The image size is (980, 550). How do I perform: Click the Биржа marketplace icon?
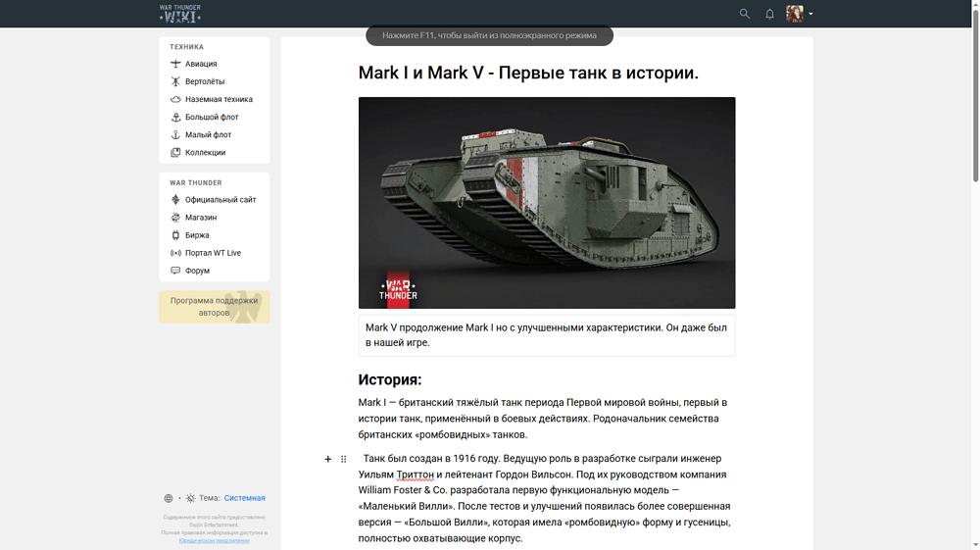(x=175, y=235)
